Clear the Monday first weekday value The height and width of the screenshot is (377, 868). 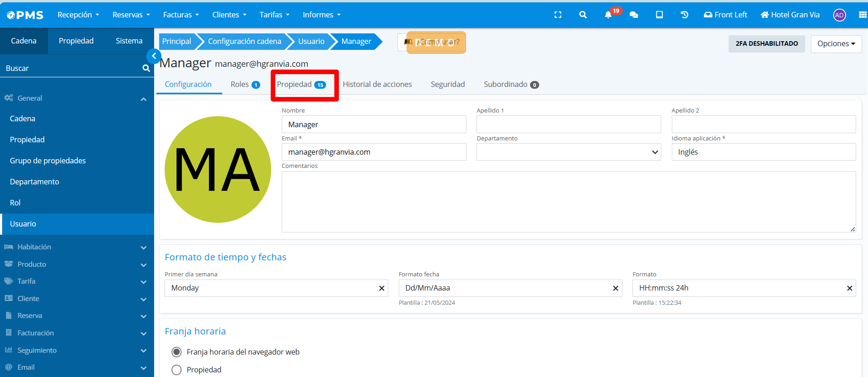pos(381,288)
